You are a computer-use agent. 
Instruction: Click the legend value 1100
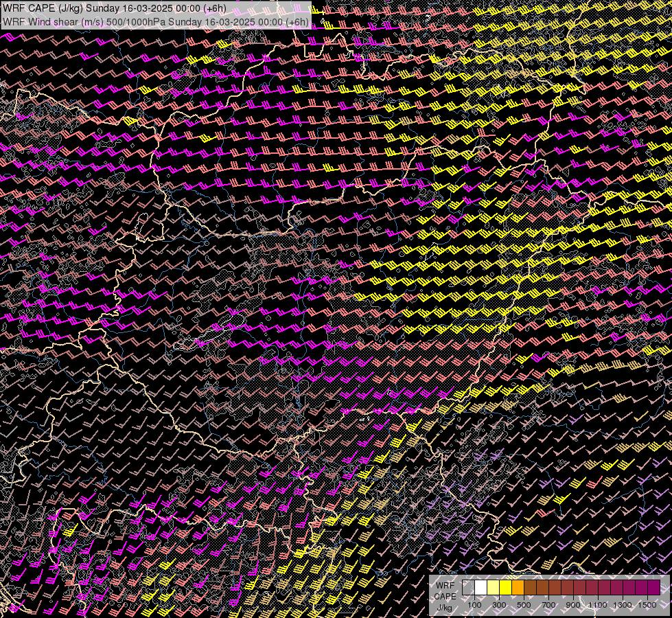[597, 605]
